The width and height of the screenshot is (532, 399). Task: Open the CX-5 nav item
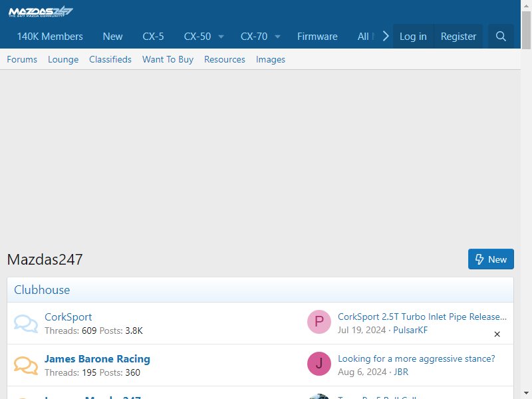tap(153, 37)
